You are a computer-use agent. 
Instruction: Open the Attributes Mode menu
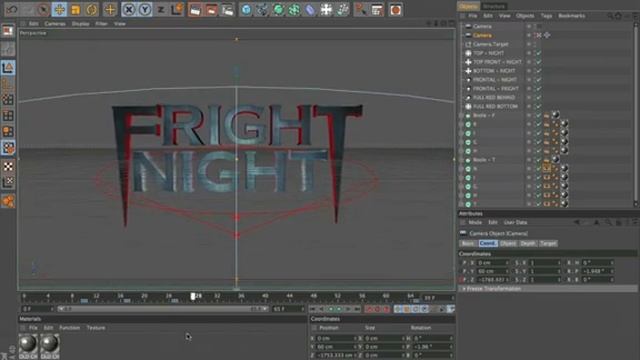(475, 222)
